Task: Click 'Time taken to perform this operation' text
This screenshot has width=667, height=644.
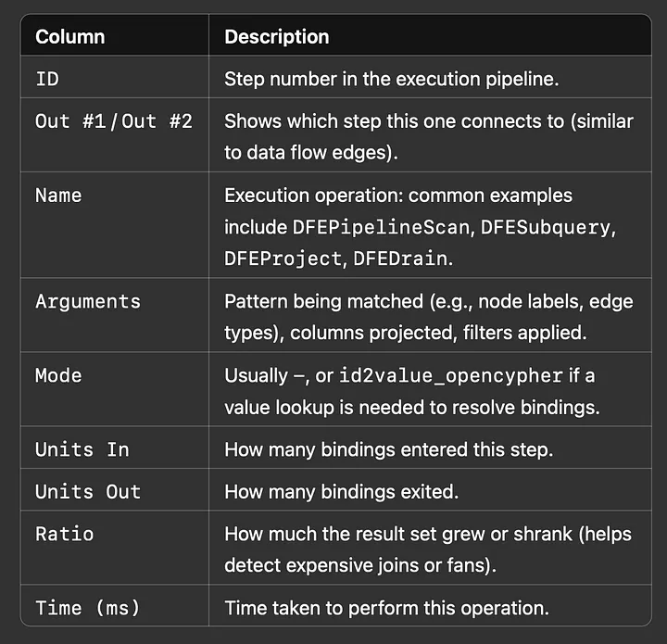Action: [x=386, y=608]
